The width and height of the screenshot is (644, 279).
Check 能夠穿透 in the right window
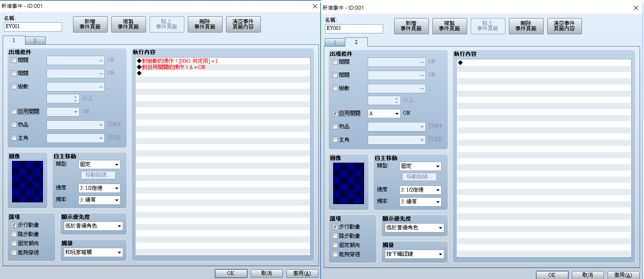click(335, 254)
